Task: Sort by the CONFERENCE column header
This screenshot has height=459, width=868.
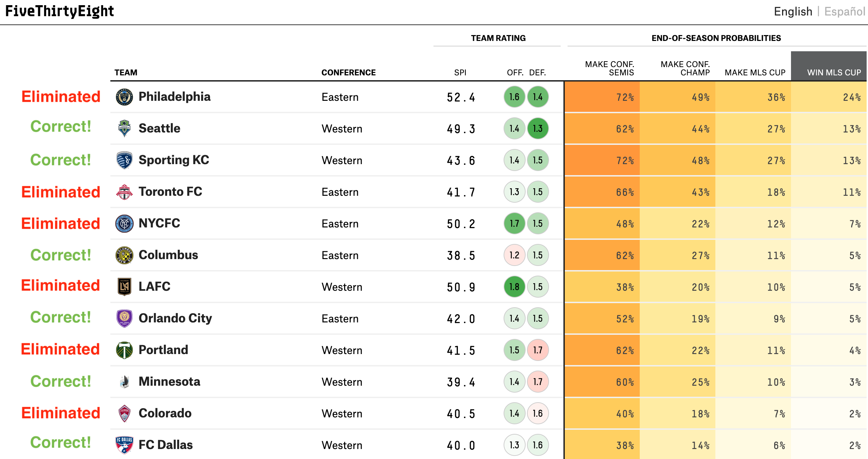Action: tap(348, 73)
